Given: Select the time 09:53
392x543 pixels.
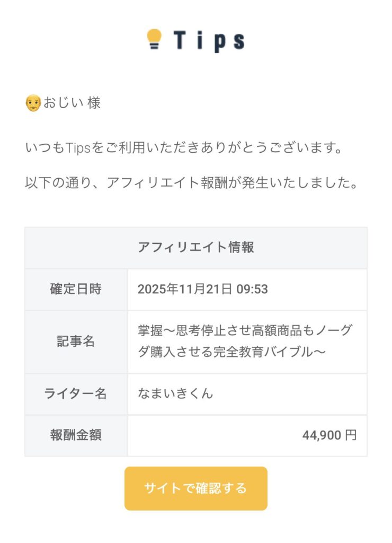Looking at the screenshot, I should (x=252, y=289).
